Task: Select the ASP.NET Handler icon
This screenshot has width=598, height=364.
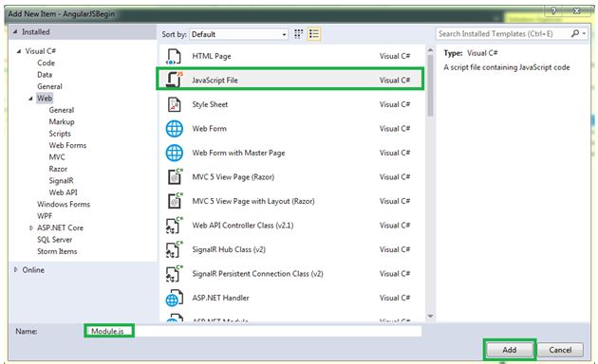Action: click(174, 299)
